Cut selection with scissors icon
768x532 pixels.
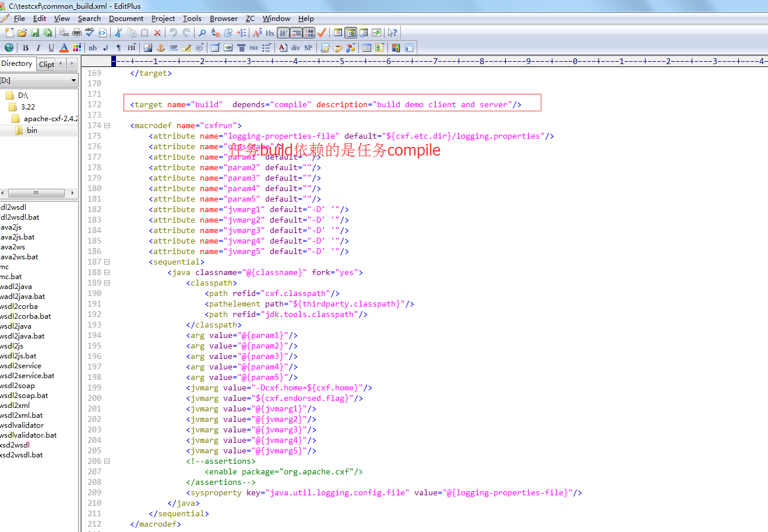119,33
